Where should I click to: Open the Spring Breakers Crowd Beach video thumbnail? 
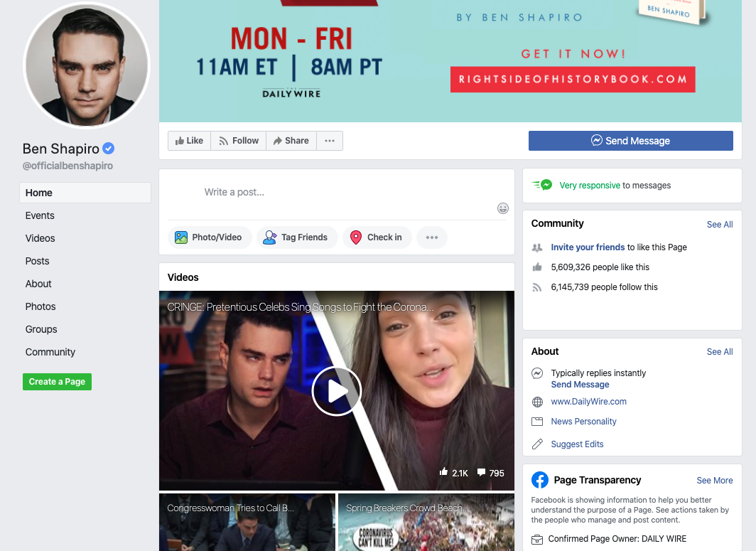pyautogui.click(x=426, y=523)
